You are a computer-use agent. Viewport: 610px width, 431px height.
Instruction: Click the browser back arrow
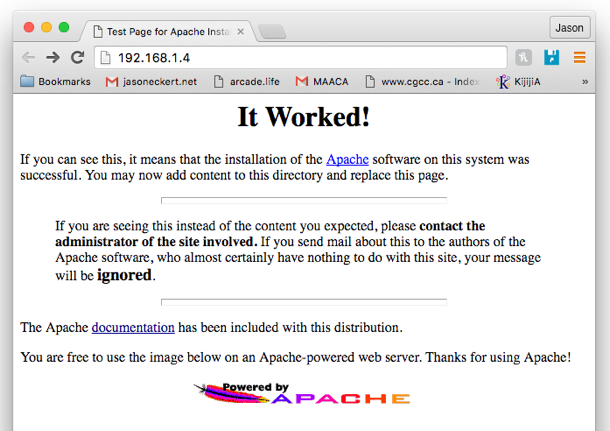28,57
